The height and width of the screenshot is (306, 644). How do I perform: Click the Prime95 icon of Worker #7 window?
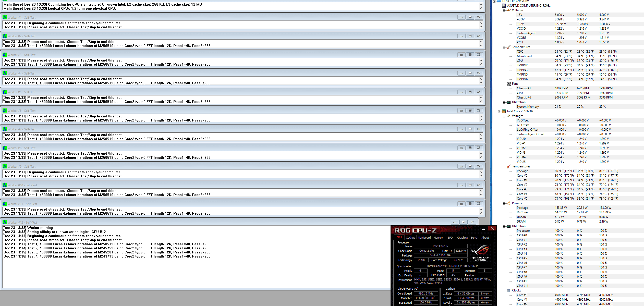click(5, 129)
